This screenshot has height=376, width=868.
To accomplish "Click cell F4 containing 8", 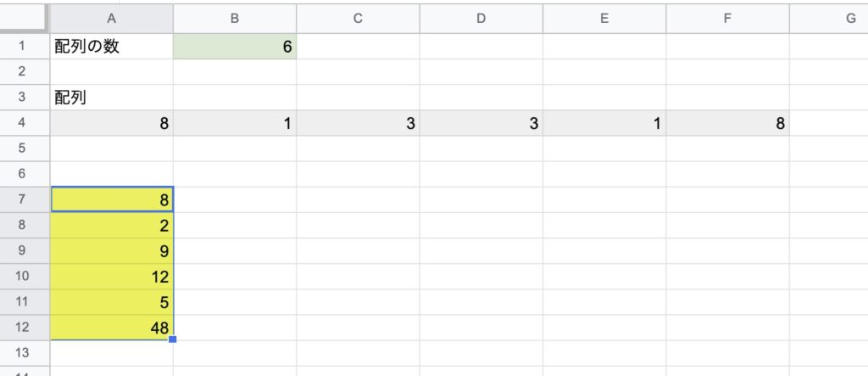I will tap(727, 123).
